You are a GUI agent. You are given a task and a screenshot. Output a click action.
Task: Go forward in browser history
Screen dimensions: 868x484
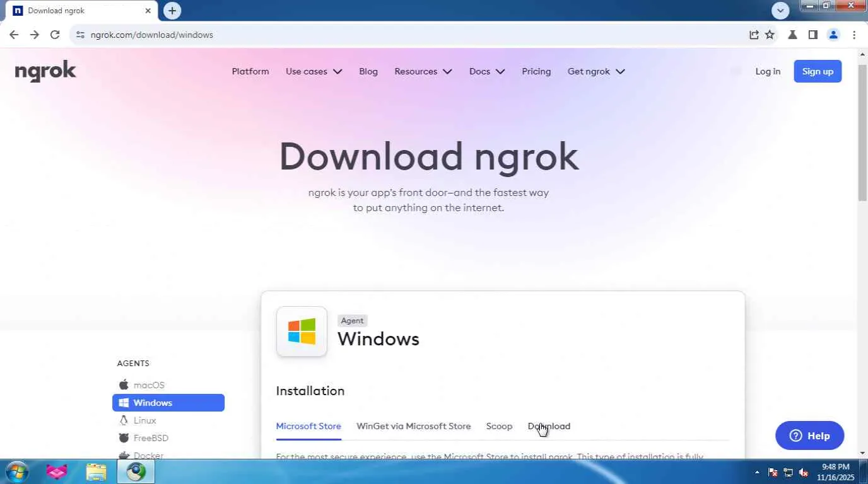tap(34, 35)
